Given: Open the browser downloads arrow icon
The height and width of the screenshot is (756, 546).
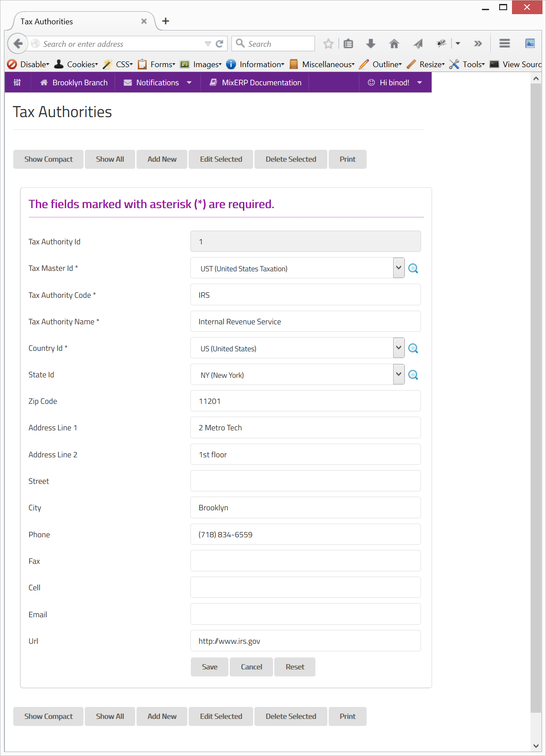Looking at the screenshot, I should (x=371, y=44).
